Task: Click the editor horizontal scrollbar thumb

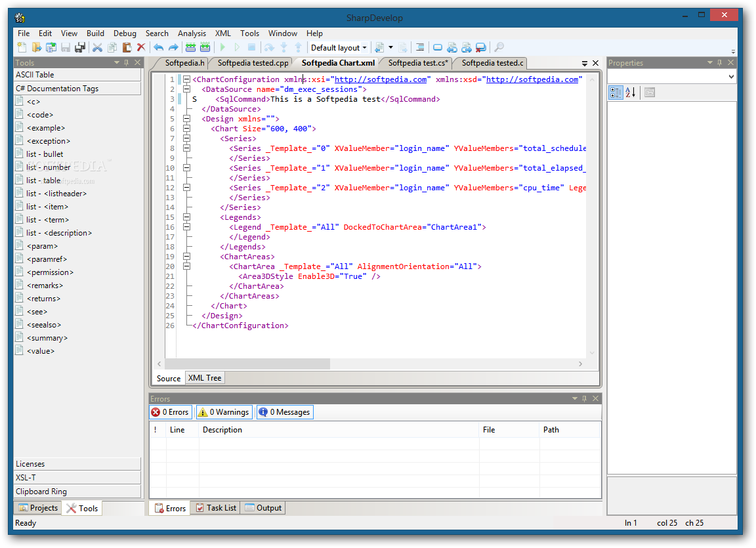Action: [247, 364]
